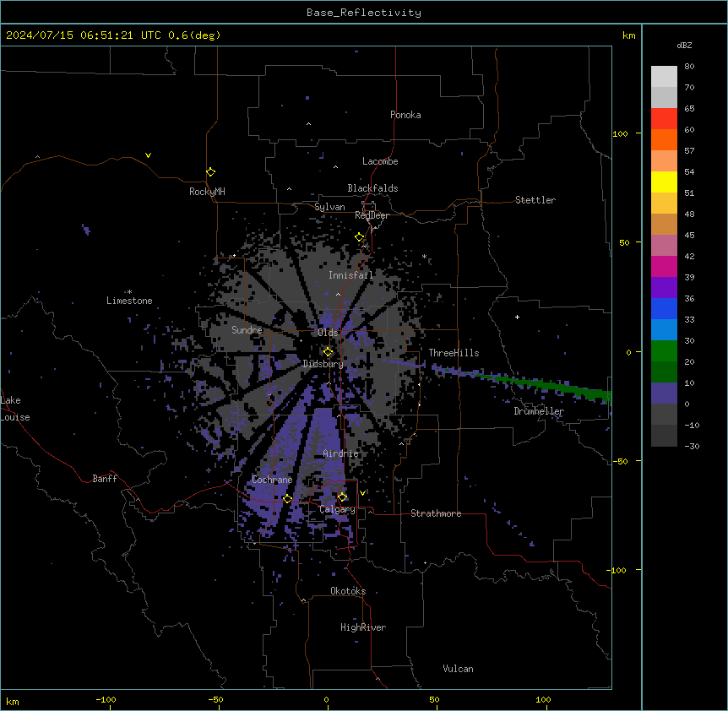The height and width of the screenshot is (711, 728).
Task: Click the Banff label
Action: (105, 479)
